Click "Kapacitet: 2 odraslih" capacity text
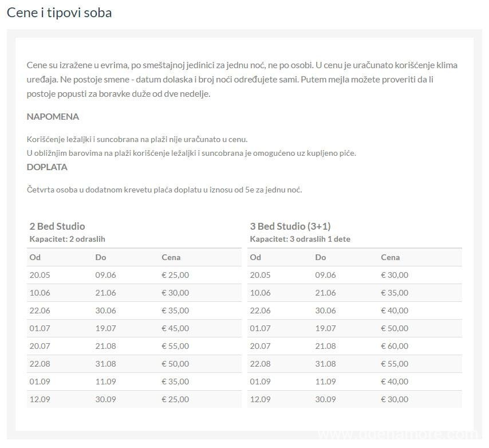489x448 pixels. click(x=68, y=239)
